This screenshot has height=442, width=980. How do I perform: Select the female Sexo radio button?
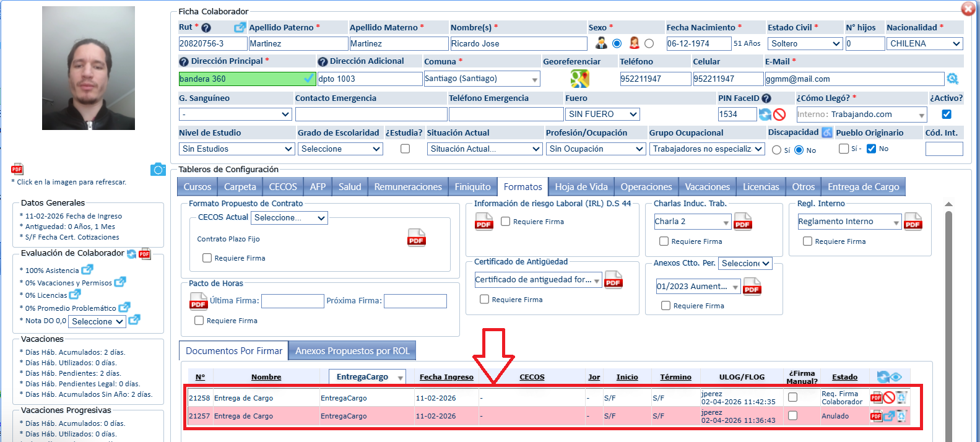coord(649,43)
